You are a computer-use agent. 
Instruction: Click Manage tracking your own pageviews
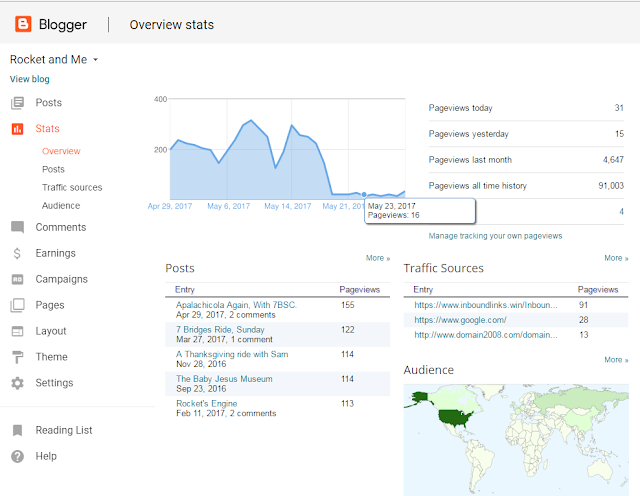pyautogui.click(x=495, y=236)
